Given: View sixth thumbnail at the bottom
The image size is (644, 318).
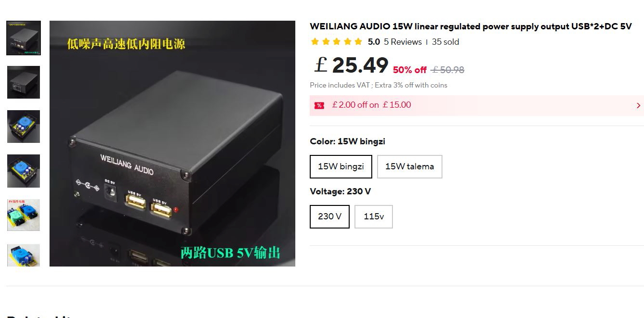Looking at the screenshot, I should click(x=24, y=255).
